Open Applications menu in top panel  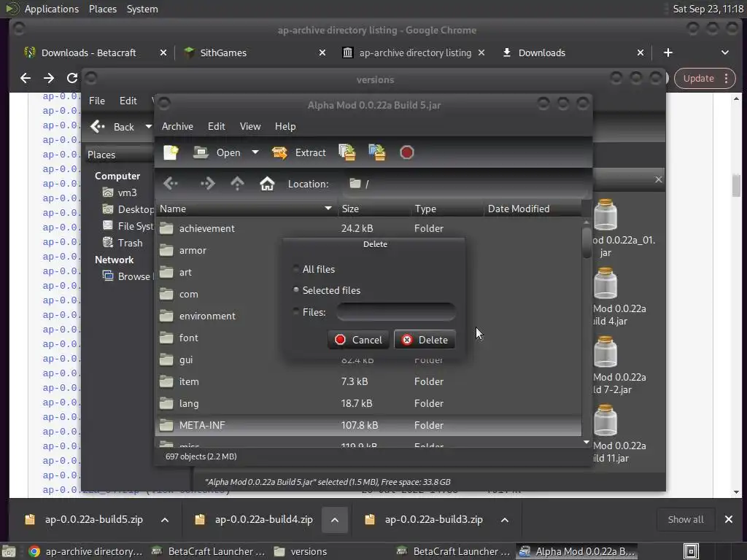(52, 9)
